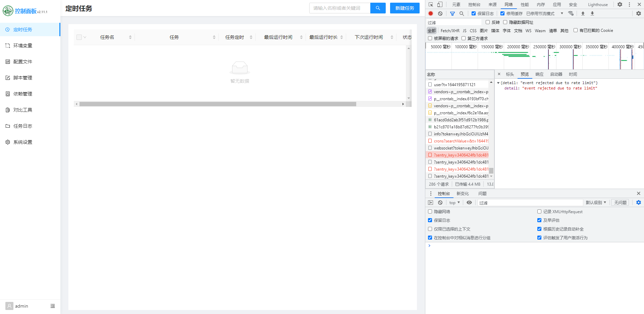644x314 pixels.
Task: Focus the task name search input
Action: 340,8
